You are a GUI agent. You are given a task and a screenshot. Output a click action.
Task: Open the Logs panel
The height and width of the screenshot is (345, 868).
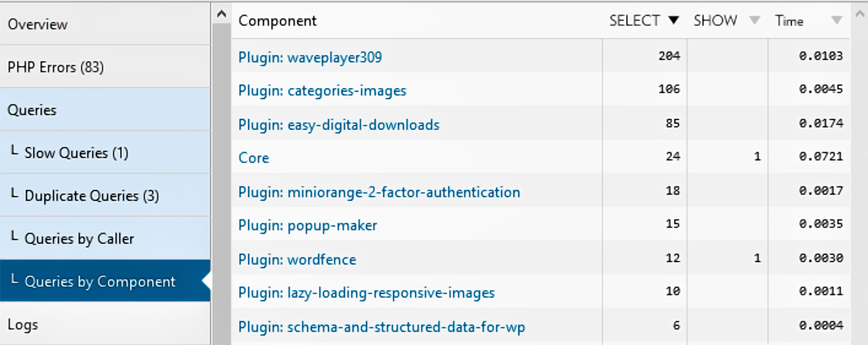(105, 324)
